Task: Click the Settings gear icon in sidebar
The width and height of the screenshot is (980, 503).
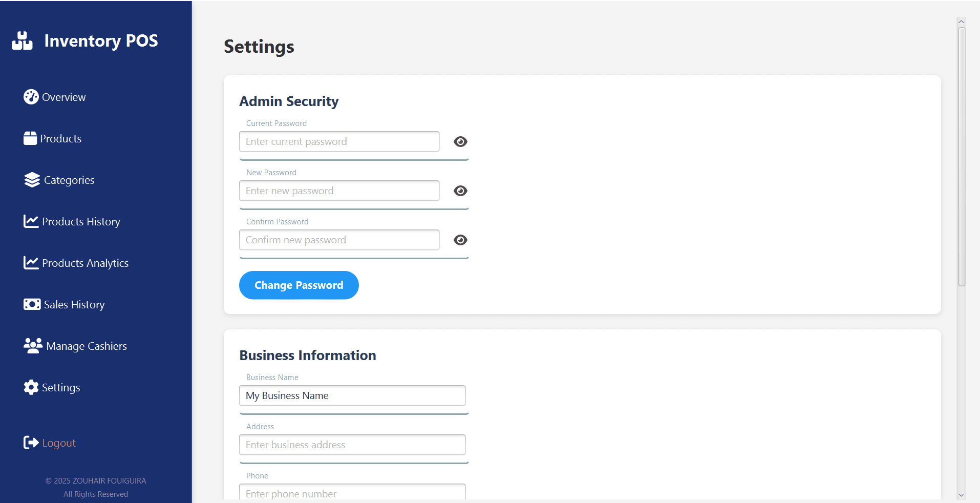Action: [31, 387]
